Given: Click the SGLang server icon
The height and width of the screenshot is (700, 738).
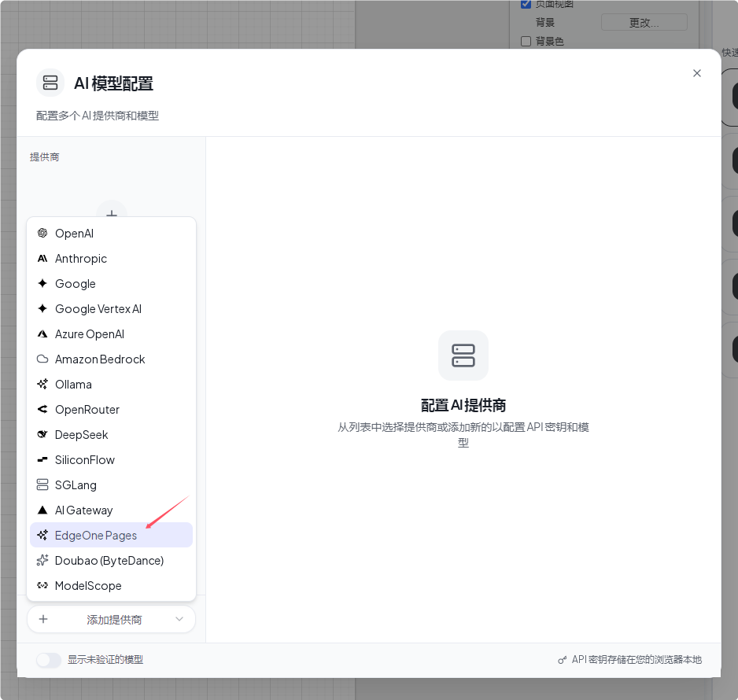Looking at the screenshot, I should tap(42, 484).
